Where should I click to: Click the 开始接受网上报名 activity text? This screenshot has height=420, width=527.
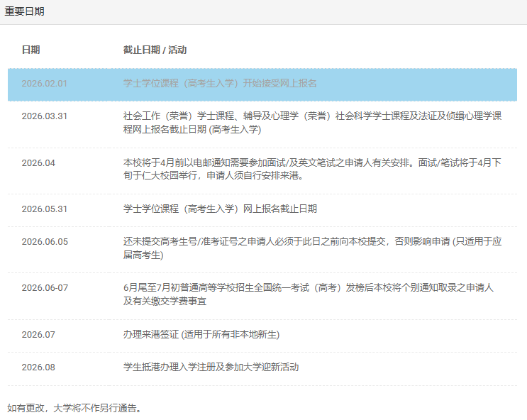point(220,84)
